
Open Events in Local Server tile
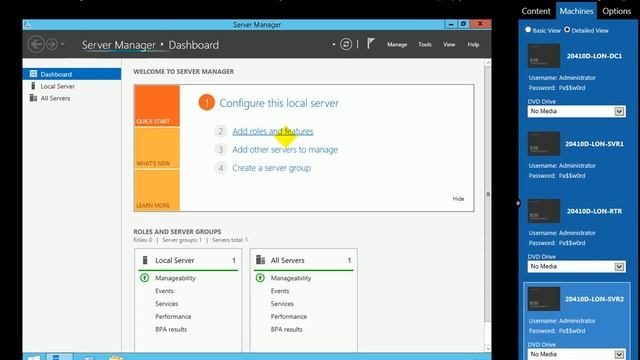pyautogui.click(x=164, y=291)
